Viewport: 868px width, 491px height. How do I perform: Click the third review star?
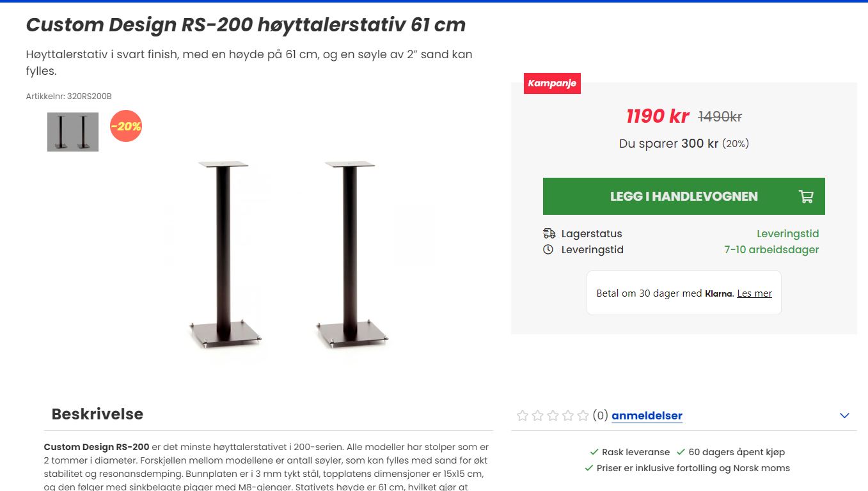coord(553,416)
